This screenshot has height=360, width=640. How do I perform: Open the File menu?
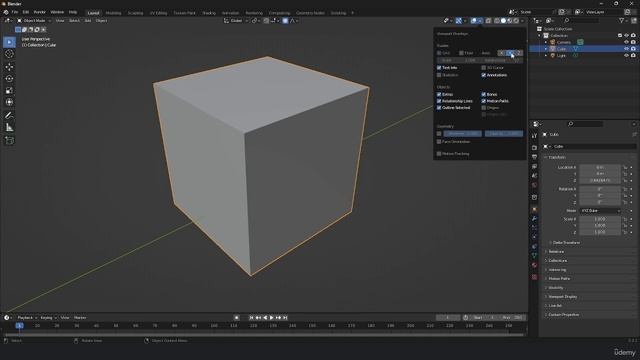(15, 12)
